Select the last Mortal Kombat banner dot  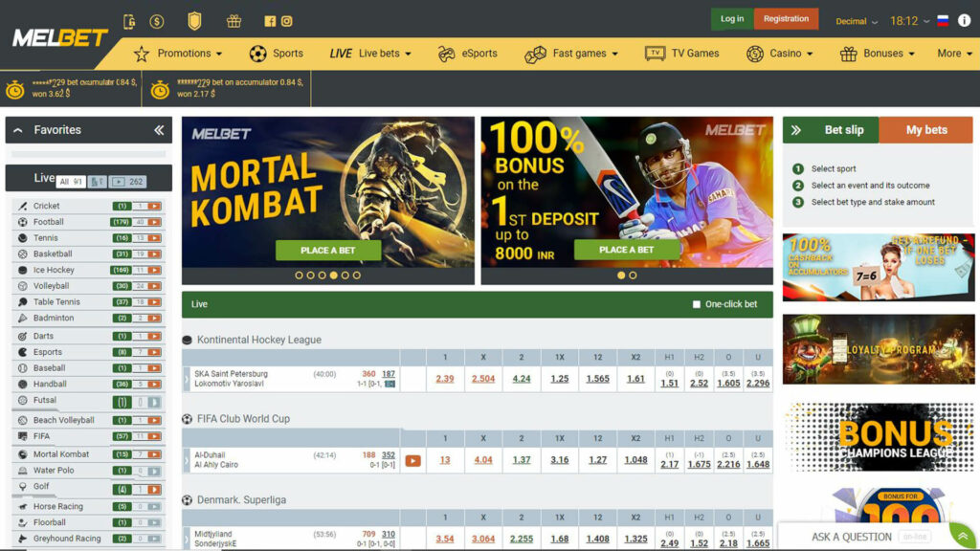click(357, 275)
